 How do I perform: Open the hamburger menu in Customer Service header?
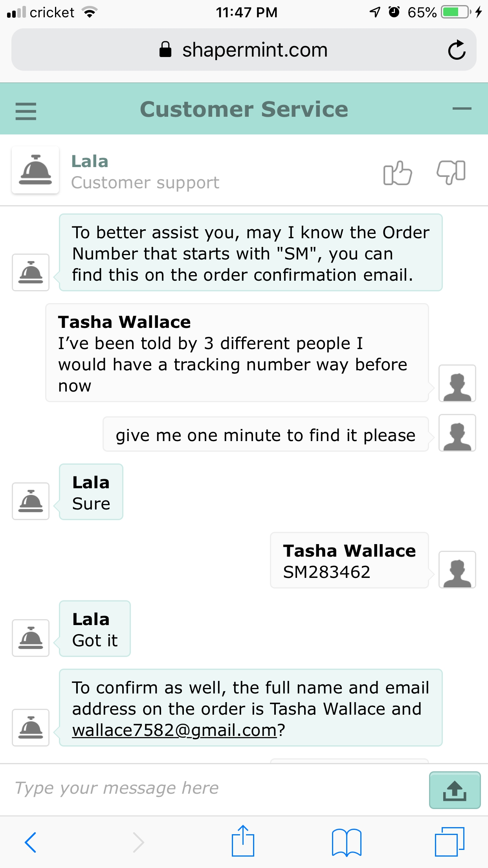click(26, 111)
